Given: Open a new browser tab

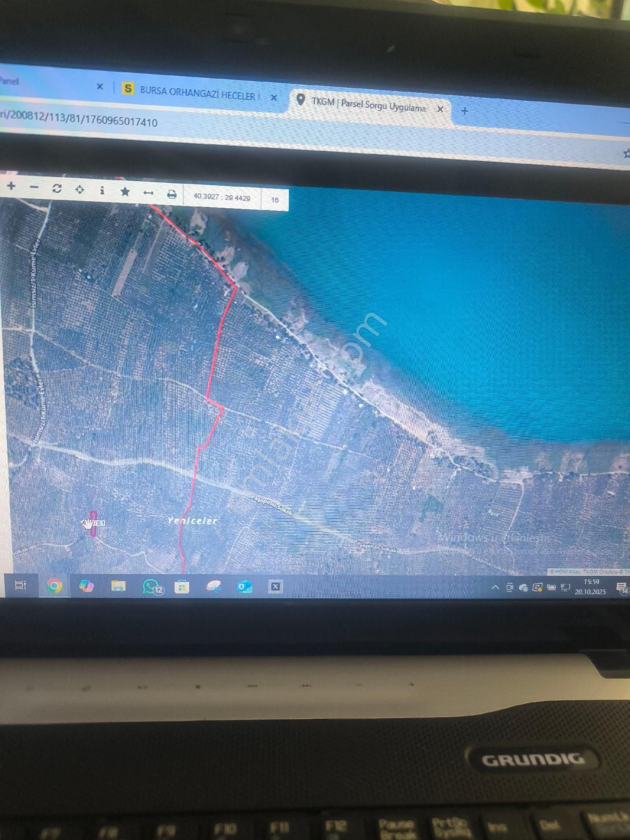Looking at the screenshot, I should 465,111.
